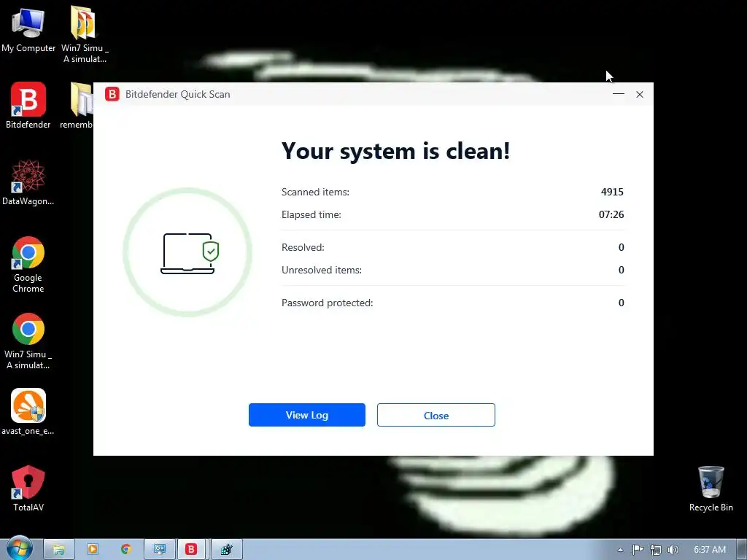
Task: Select the Recycle Bin icon
Action: [711, 489]
